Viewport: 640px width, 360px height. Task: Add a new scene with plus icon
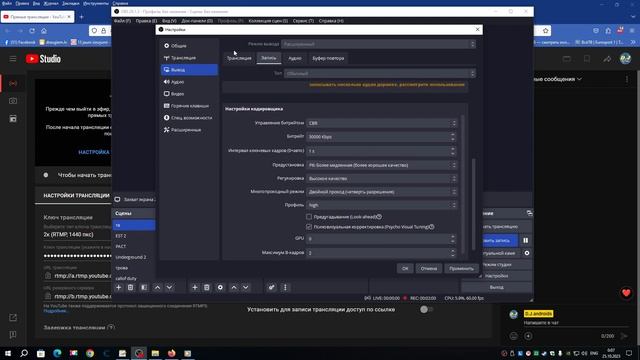pyautogui.click(x=118, y=287)
